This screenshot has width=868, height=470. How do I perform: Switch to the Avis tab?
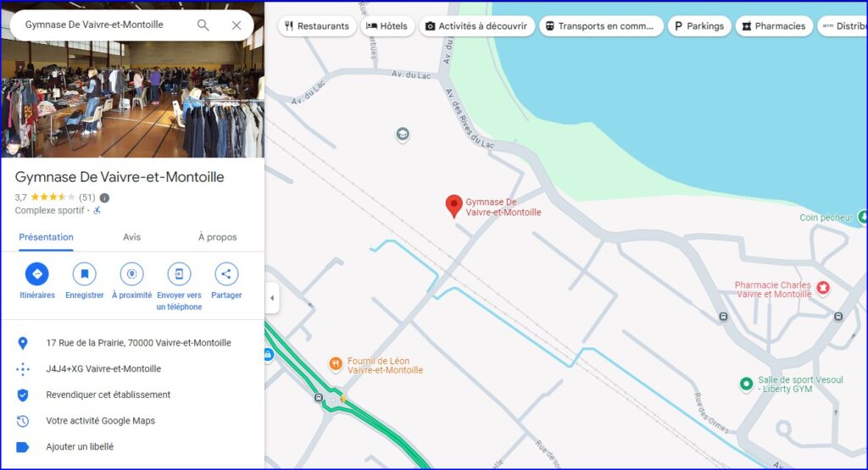tap(131, 237)
